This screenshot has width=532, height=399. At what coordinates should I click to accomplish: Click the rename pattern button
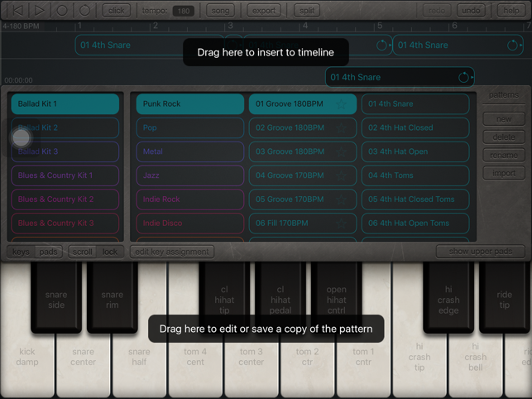click(x=504, y=155)
